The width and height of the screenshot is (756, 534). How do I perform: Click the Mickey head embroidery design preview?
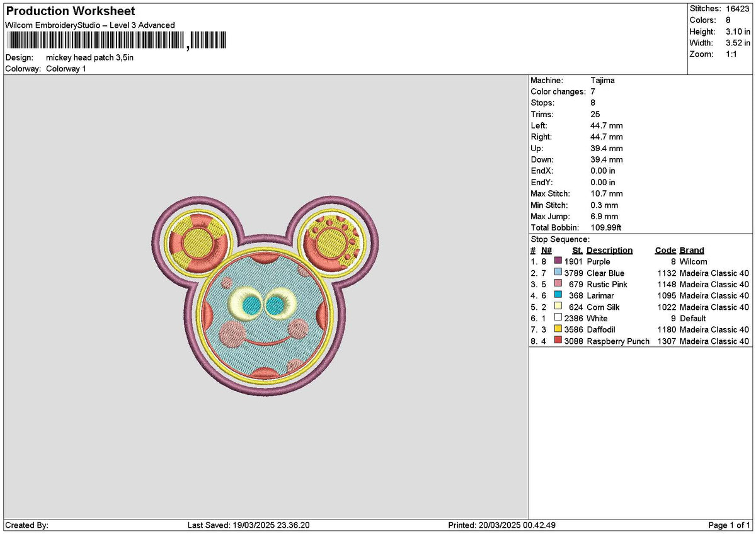click(266, 296)
